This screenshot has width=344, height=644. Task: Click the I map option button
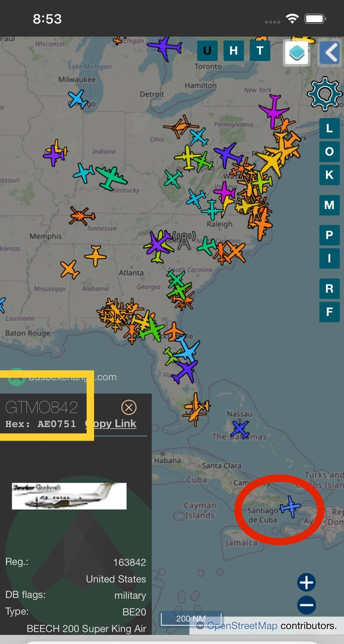329,259
